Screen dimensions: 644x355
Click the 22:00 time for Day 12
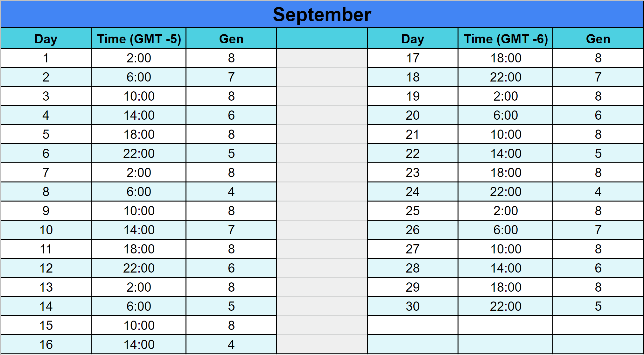pyautogui.click(x=139, y=268)
